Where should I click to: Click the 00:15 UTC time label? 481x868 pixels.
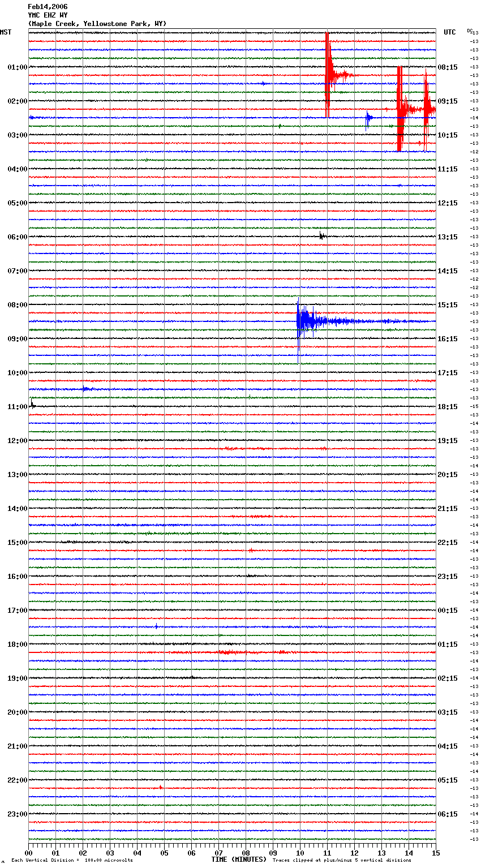448,611
